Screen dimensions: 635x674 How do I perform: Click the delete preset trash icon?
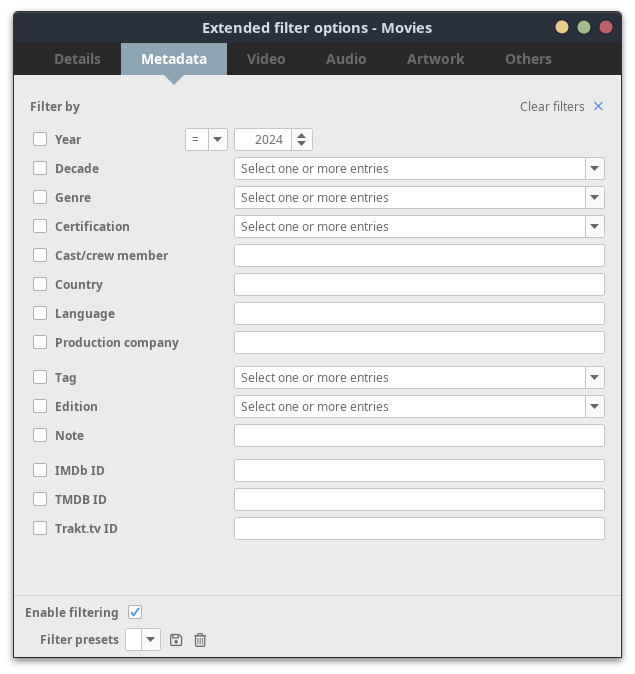tap(200, 640)
